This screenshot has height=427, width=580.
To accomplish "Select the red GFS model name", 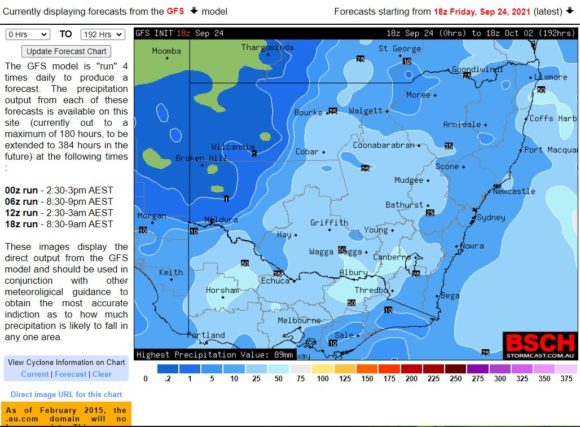I will click(175, 11).
